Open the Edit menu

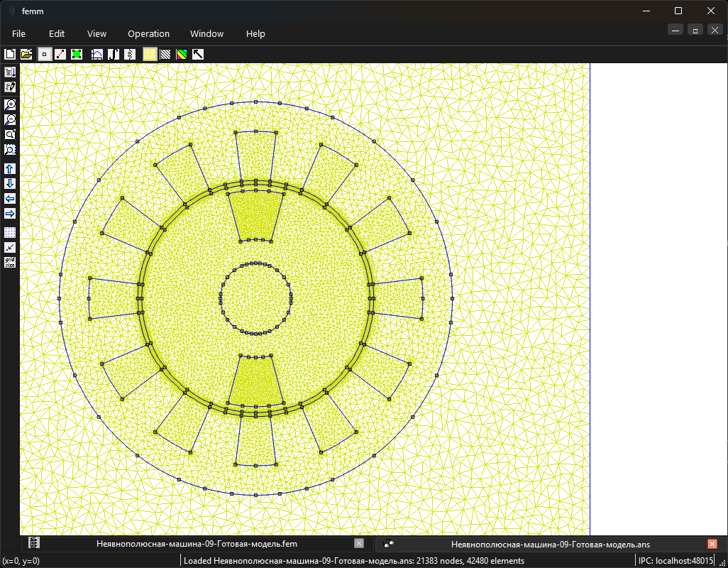[57, 34]
